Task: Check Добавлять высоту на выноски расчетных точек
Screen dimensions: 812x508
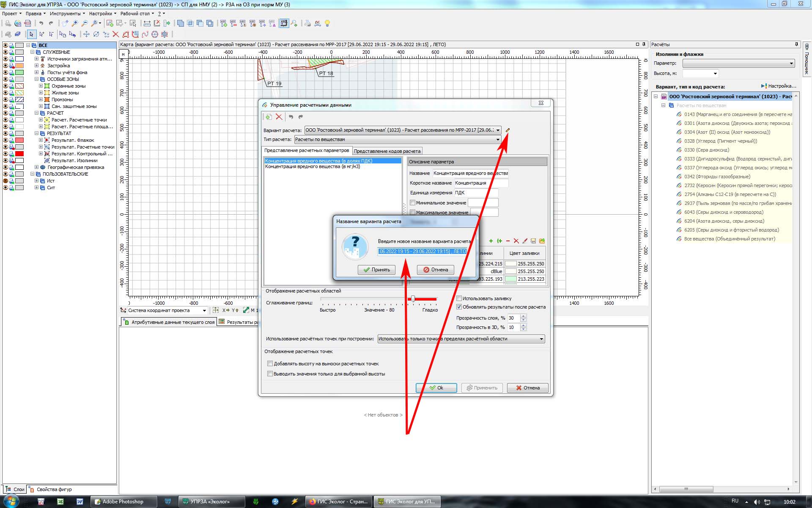Action: click(270, 364)
